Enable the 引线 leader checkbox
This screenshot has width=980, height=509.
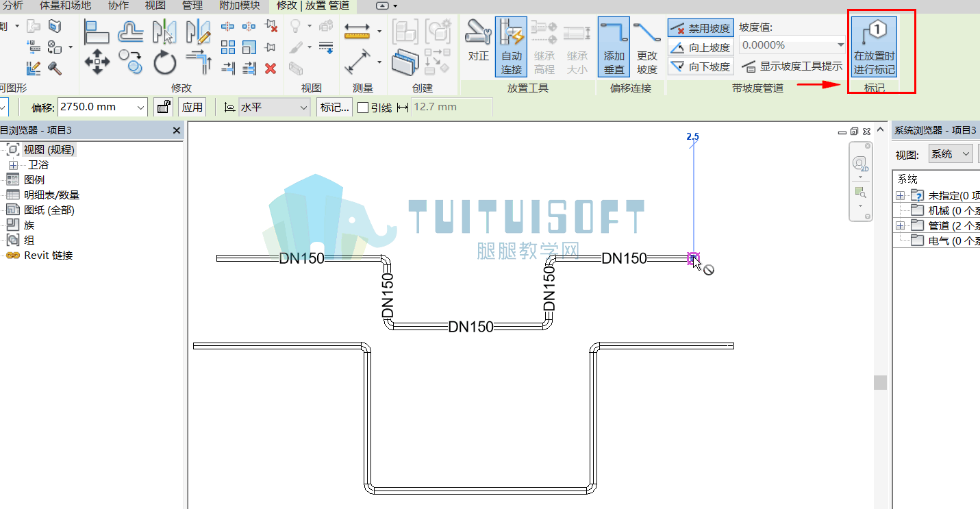[364, 108]
